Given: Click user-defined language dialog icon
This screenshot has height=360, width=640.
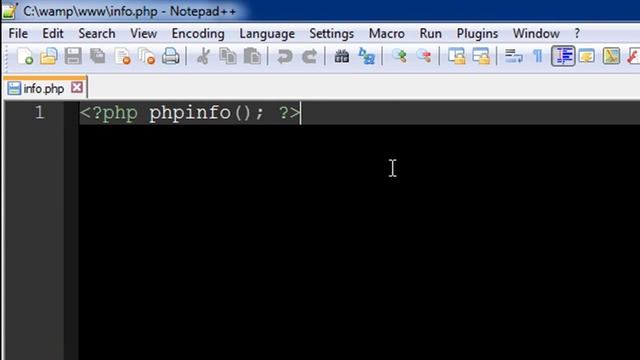Looking at the screenshot, I should click(587, 56).
